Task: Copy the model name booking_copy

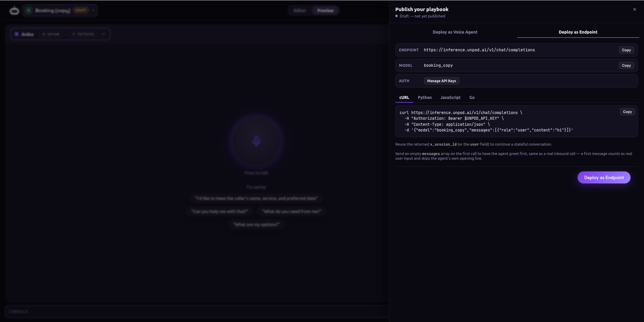Action: [626, 65]
